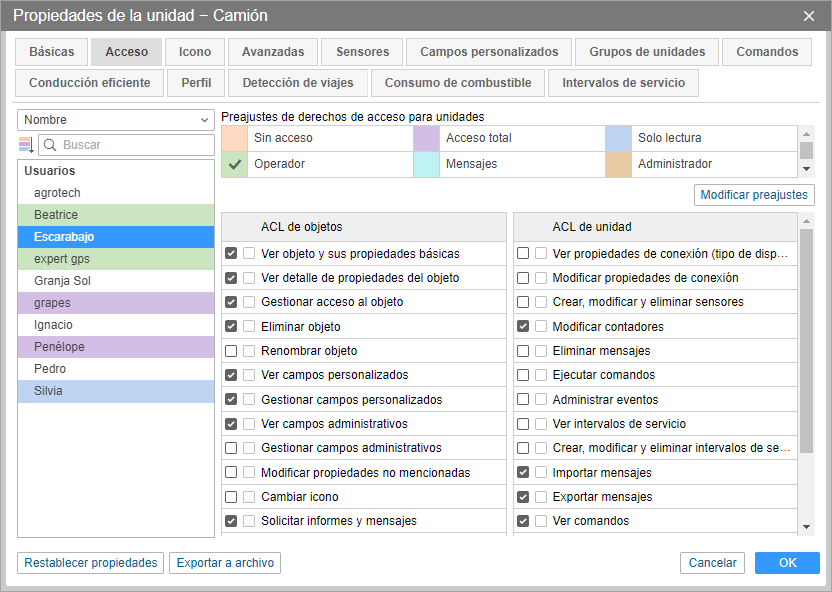Check Ejecutar comandos first checkbox
This screenshot has width=832, height=592.
pos(523,375)
